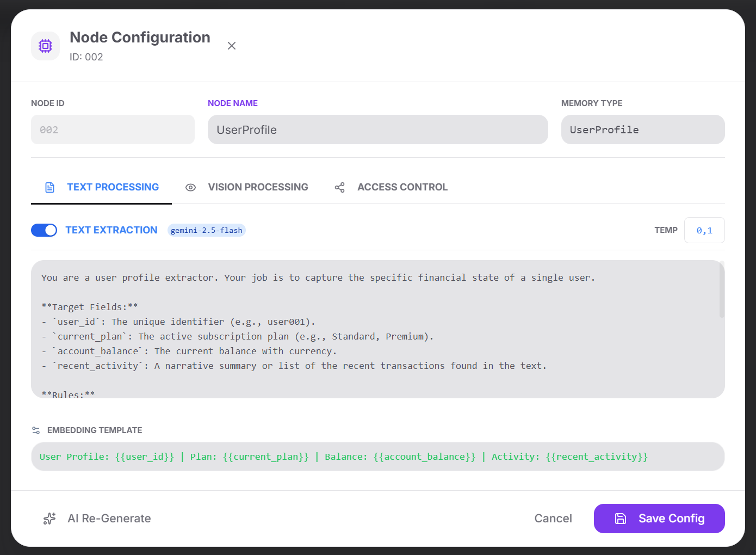Trigger AI Re-Generate
The image size is (756, 555).
(x=109, y=518)
